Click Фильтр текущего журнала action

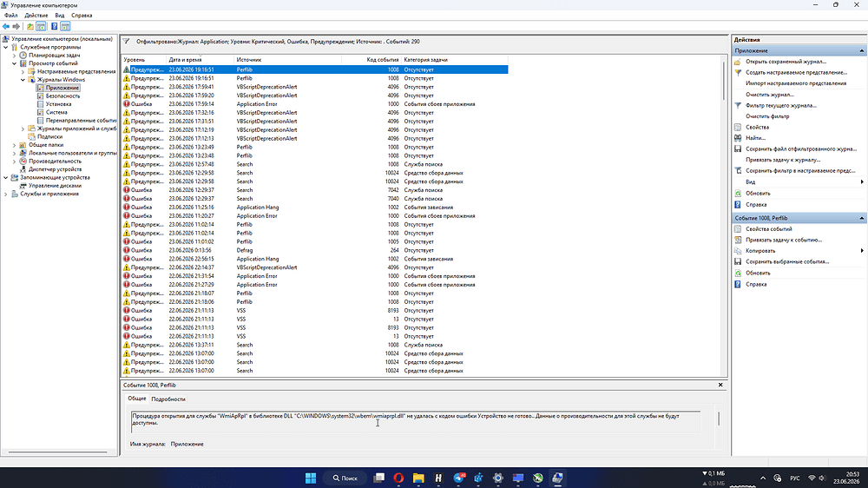pyautogui.click(x=780, y=105)
